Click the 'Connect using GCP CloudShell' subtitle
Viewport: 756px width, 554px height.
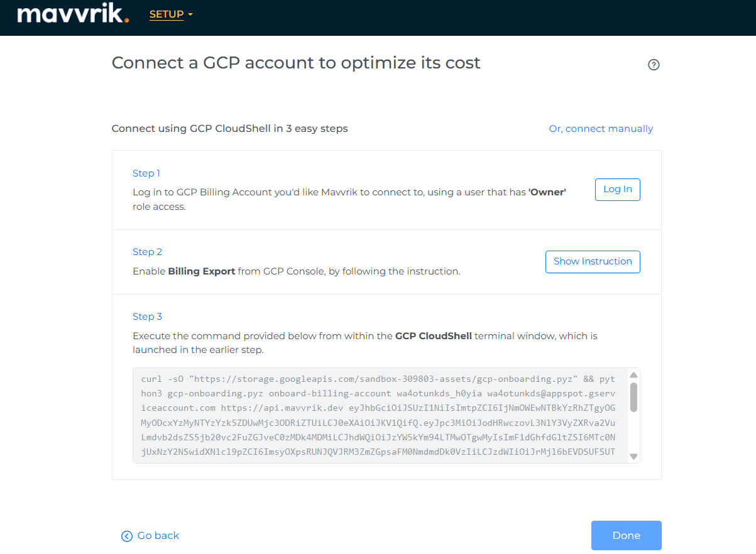click(x=229, y=129)
